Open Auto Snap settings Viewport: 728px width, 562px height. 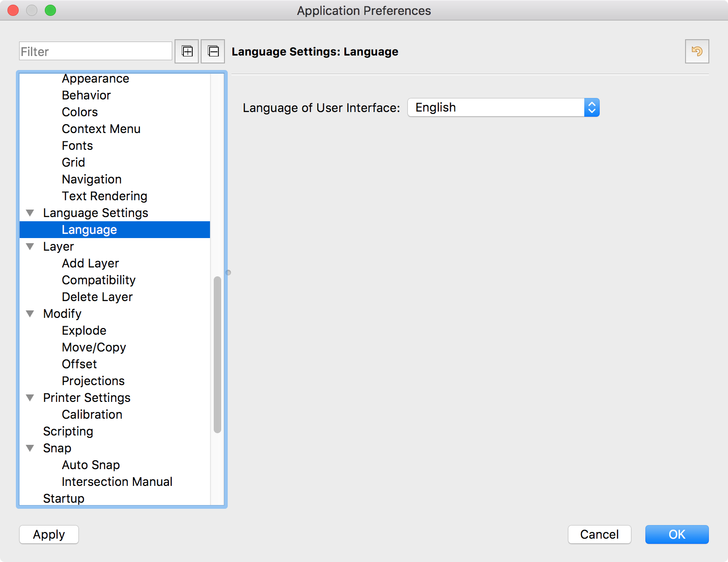(x=91, y=465)
